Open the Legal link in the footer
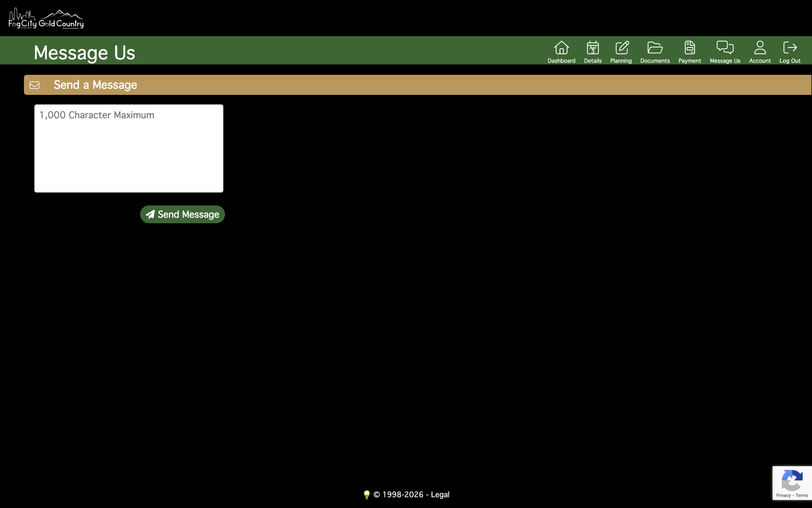This screenshot has width=812, height=508. point(440,495)
